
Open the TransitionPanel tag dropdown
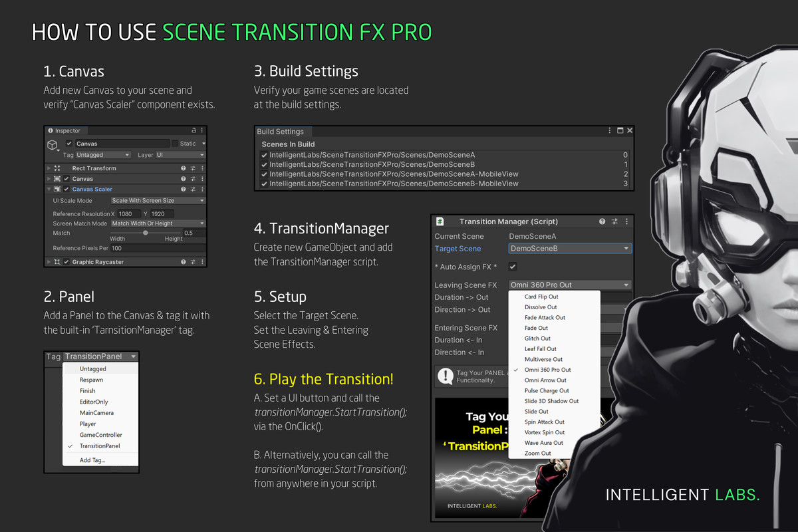pyautogui.click(x=101, y=356)
